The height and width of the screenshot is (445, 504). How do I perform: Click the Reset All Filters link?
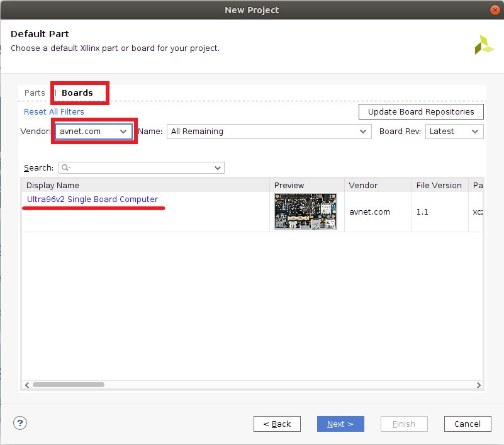(54, 112)
